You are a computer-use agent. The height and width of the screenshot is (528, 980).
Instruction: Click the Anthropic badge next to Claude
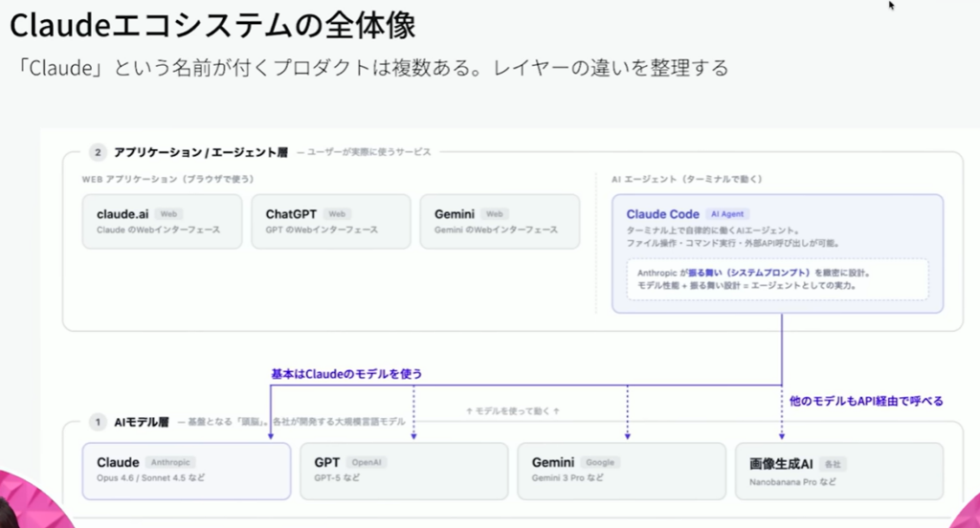[x=173, y=463]
